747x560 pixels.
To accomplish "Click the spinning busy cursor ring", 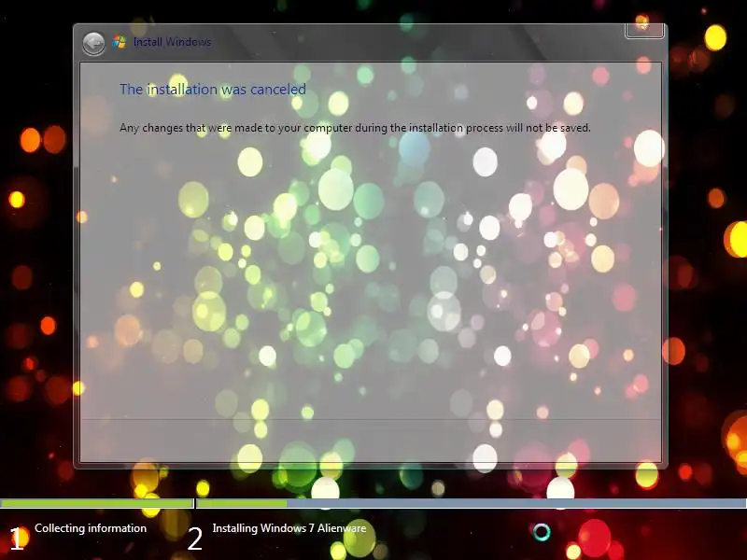I will tap(542, 532).
